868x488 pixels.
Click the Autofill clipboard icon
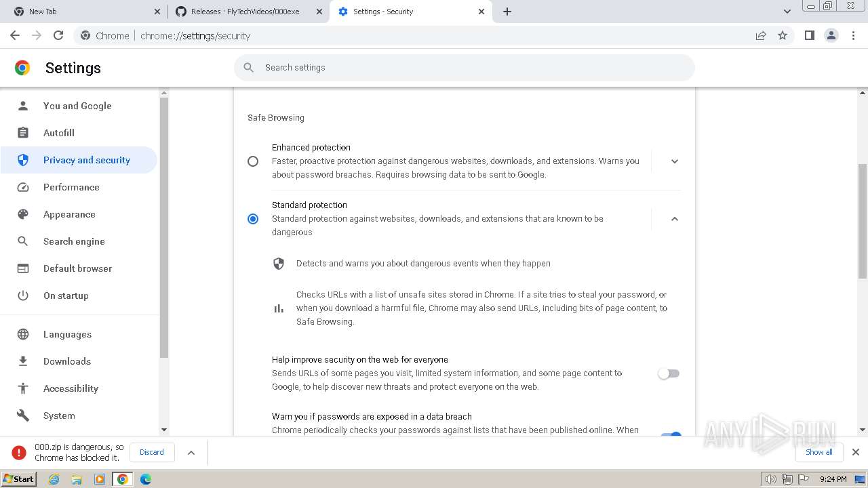pyautogui.click(x=23, y=133)
